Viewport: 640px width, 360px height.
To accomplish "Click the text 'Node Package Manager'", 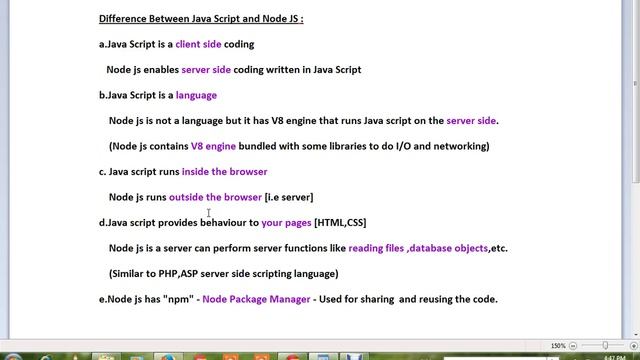I will click(256, 300).
